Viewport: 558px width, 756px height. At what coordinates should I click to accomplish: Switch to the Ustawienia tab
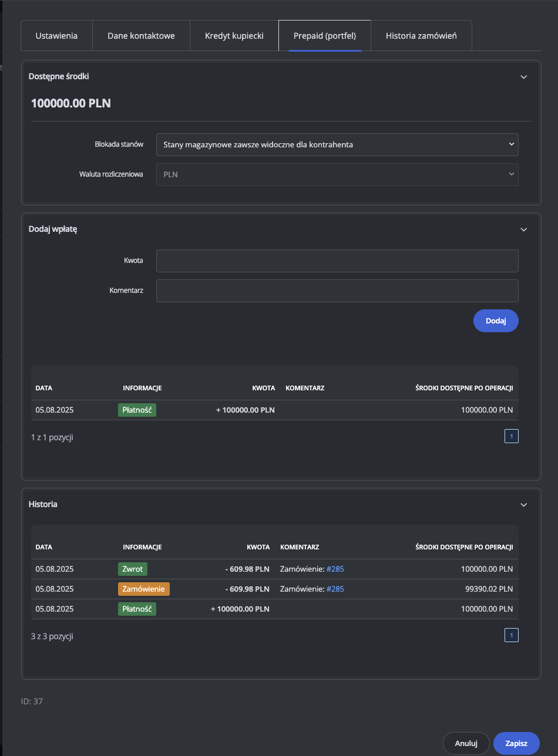coord(56,36)
